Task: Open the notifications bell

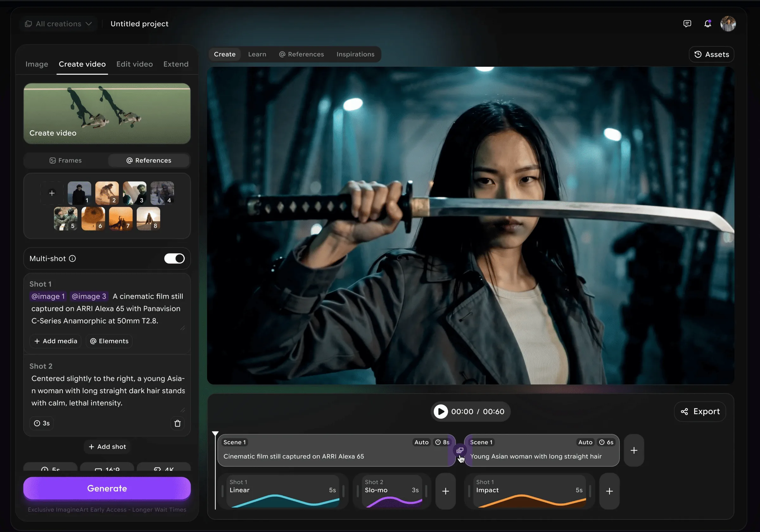Action: coord(707,23)
